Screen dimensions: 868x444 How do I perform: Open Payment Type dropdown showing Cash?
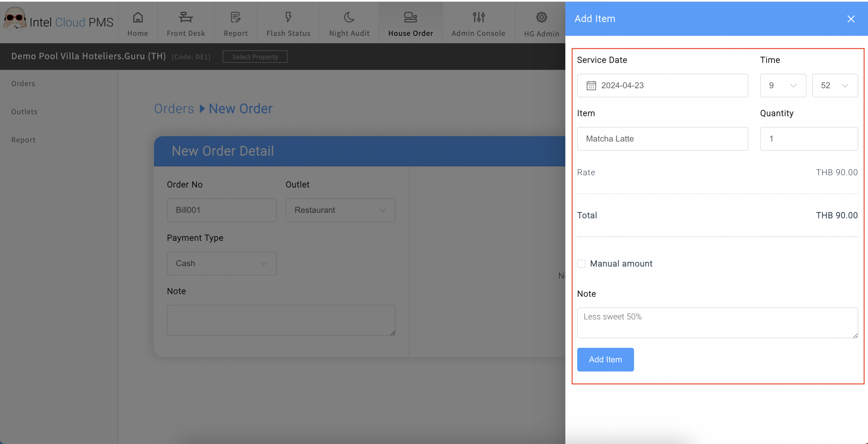222,263
